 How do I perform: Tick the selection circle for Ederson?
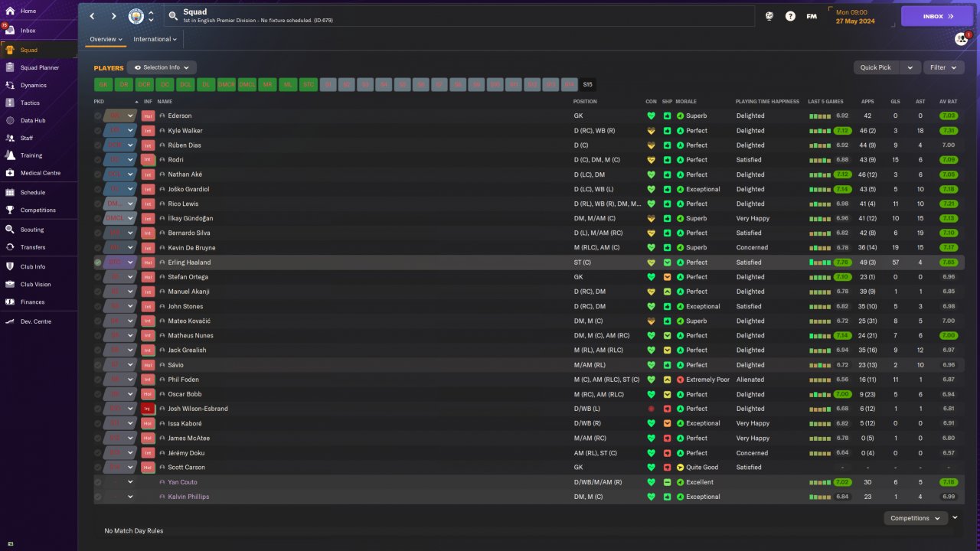click(x=98, y=116)
